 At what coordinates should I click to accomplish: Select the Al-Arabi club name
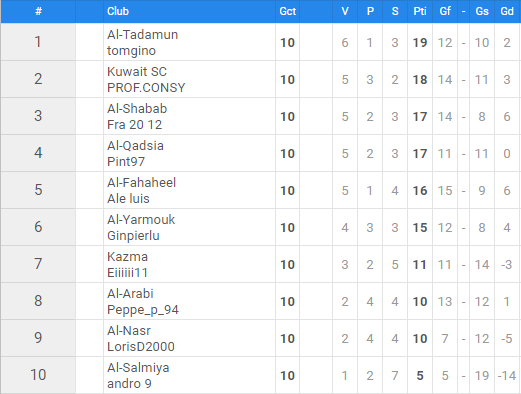click(130, 294)
